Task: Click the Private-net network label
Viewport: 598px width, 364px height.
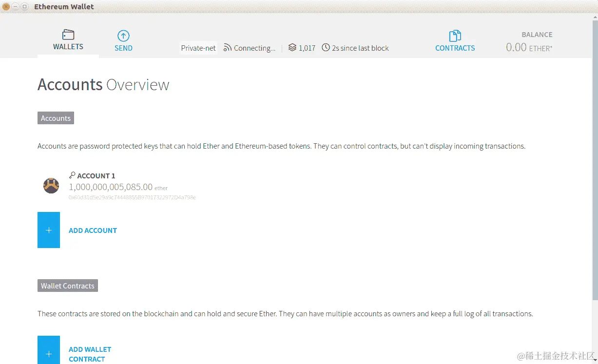Action: coord(198,48)
